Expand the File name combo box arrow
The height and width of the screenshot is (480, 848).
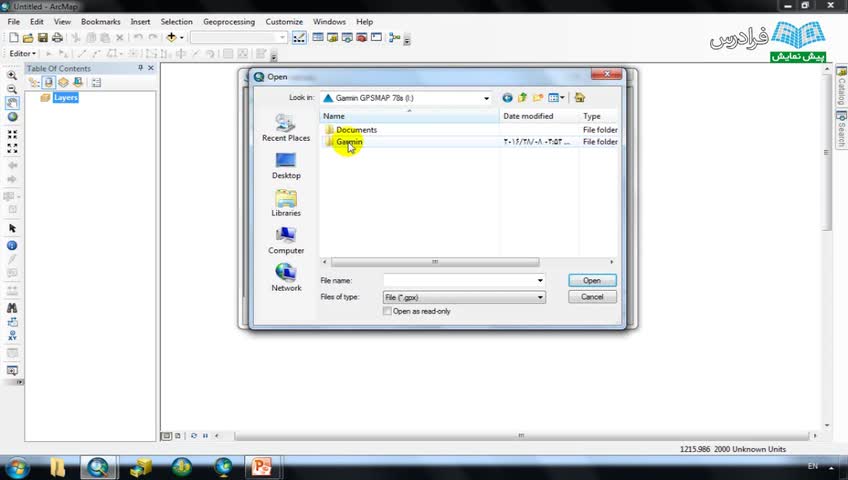pyautogui.click(x=540, y=281)
